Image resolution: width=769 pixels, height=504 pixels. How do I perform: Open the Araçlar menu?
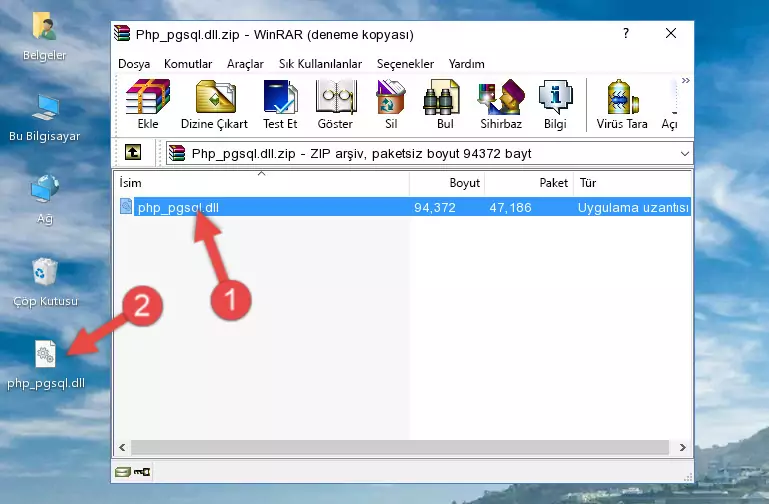click(245, 64)
